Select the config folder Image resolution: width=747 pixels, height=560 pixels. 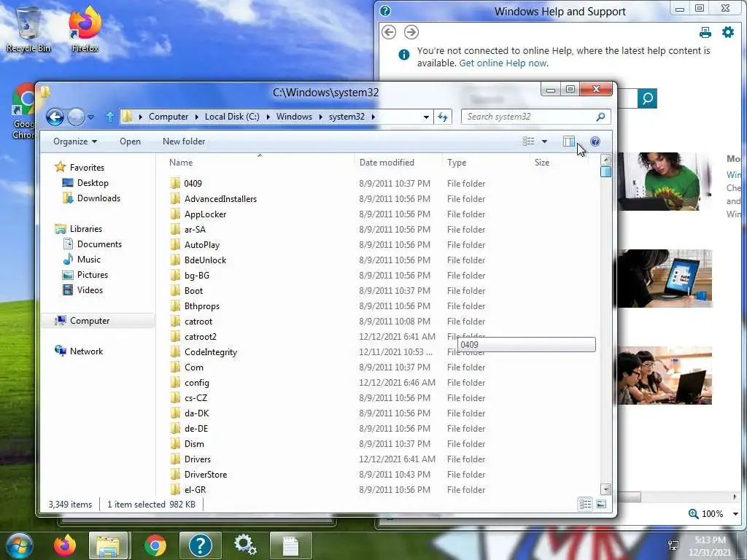197,383
